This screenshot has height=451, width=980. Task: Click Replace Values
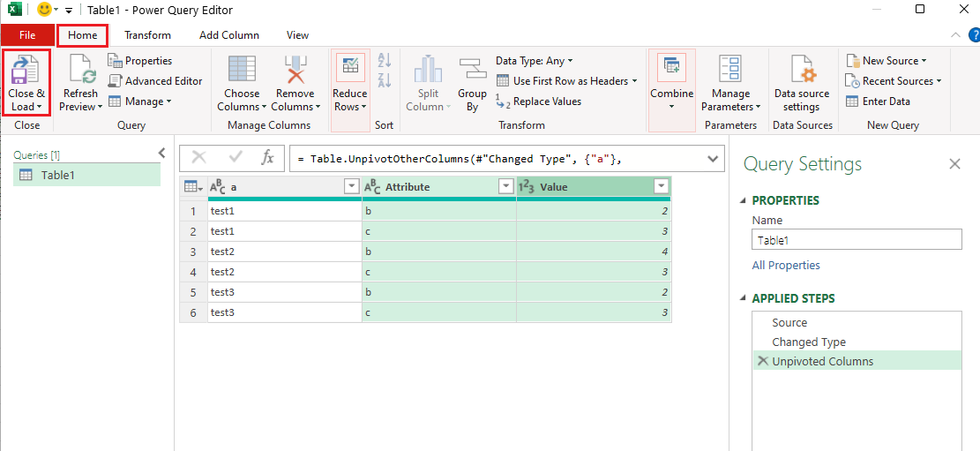click(538, 101)
